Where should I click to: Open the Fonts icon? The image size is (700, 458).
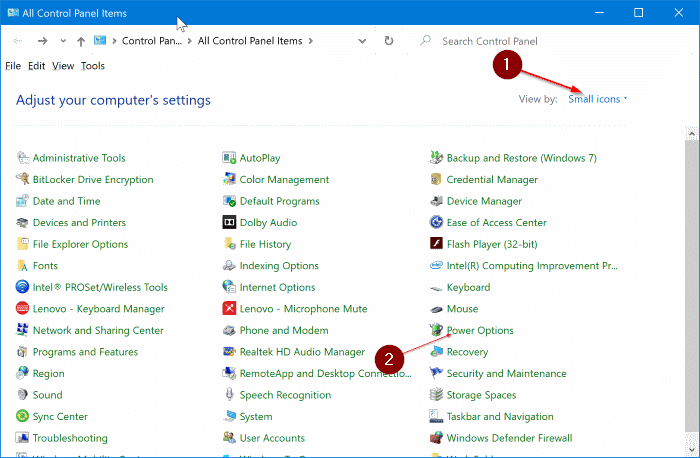click(22, 266)
